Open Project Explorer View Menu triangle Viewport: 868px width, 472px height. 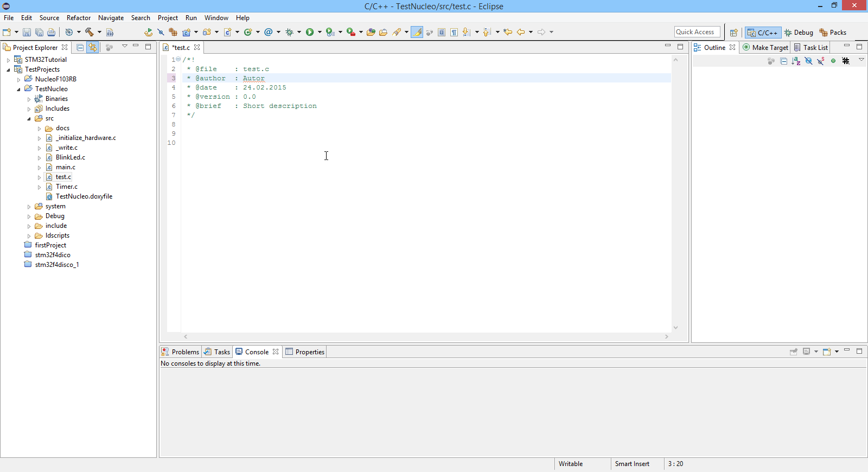pyautogui.click(x=124, y=46)
